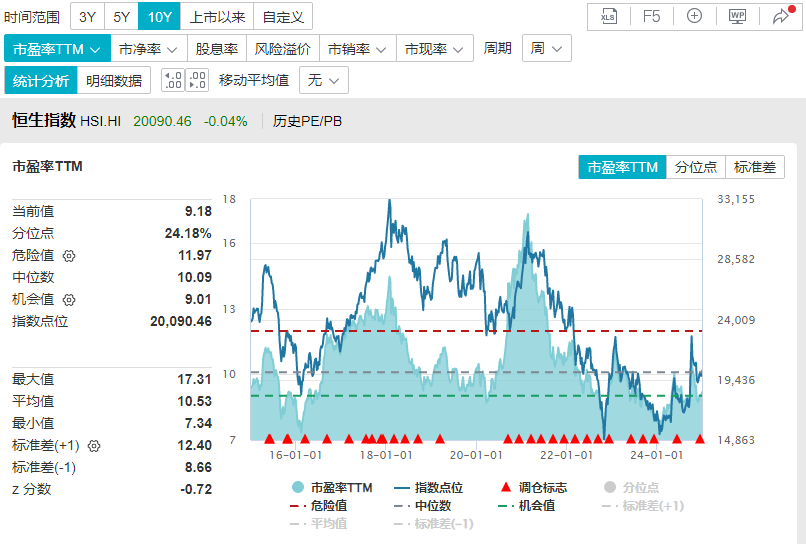Click the 最小值 7.34 value
This screenshot has width=806, height=544.
[x=198, y=423]
